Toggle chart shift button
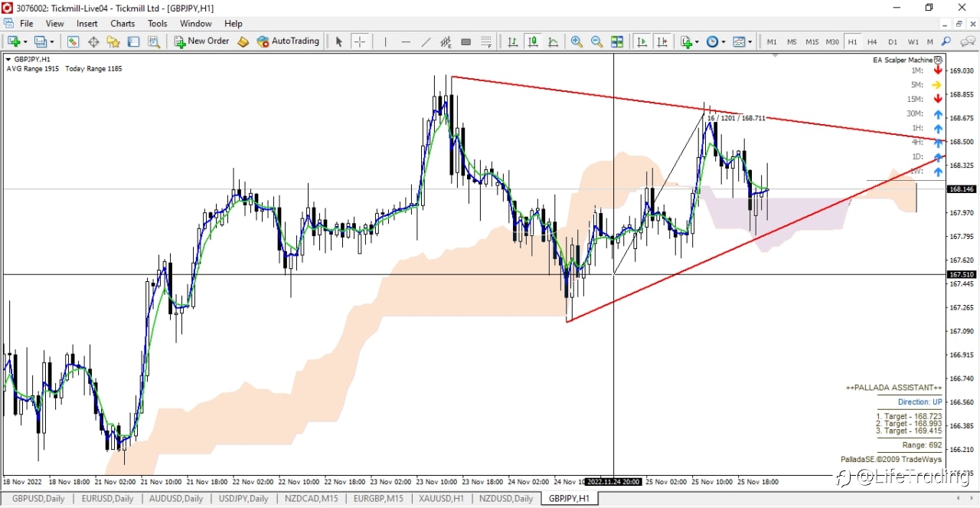 click(x=662, y=41)
